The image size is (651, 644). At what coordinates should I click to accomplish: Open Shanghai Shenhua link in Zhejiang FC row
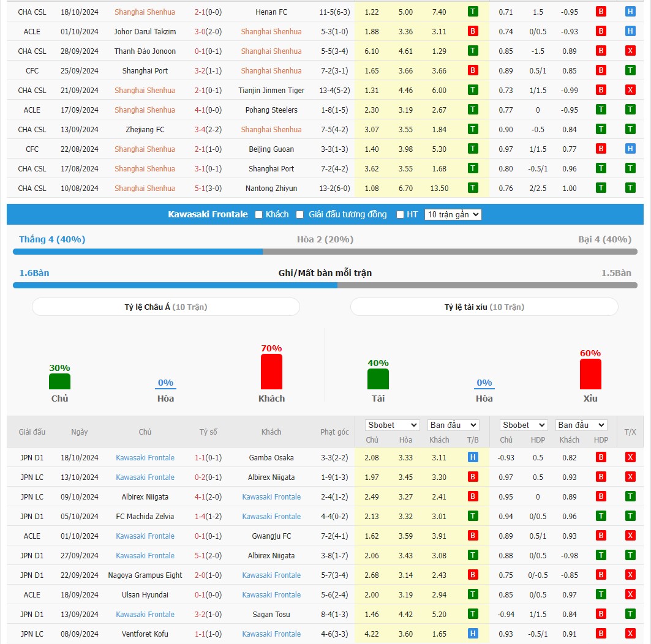tap(271, 129)
